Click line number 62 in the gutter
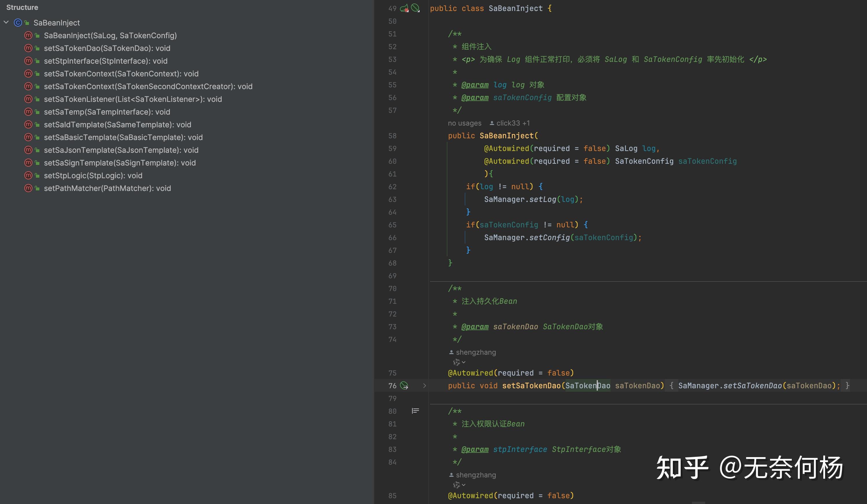 click(392, 187)
